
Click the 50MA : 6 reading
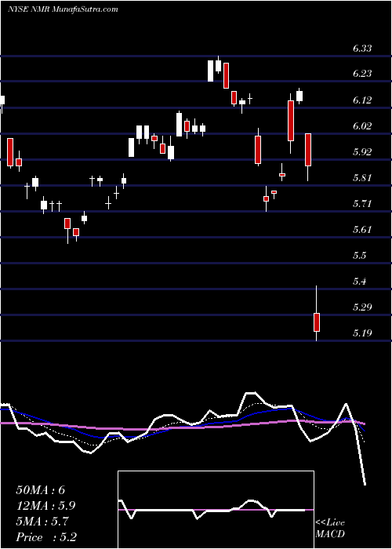(x=41, y=490)
